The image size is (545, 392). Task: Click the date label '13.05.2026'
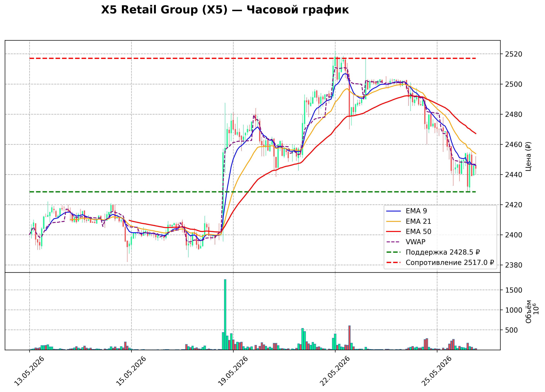(29, 371)
